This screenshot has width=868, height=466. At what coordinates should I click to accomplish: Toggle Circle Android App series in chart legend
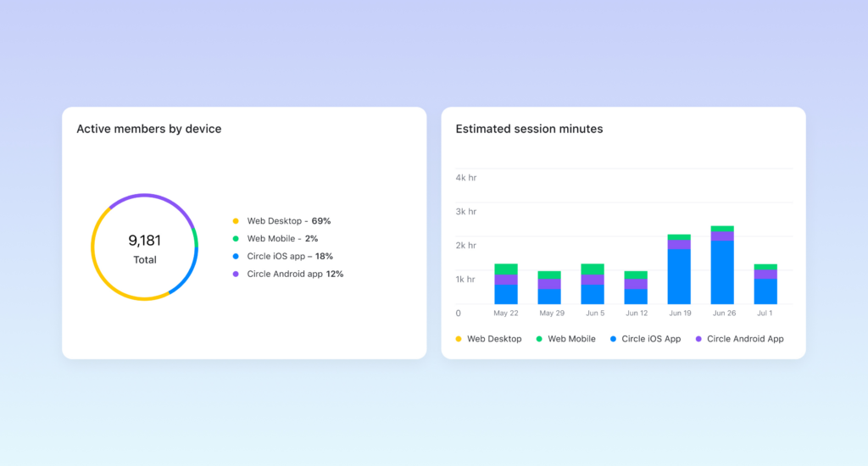pos(739,339)
